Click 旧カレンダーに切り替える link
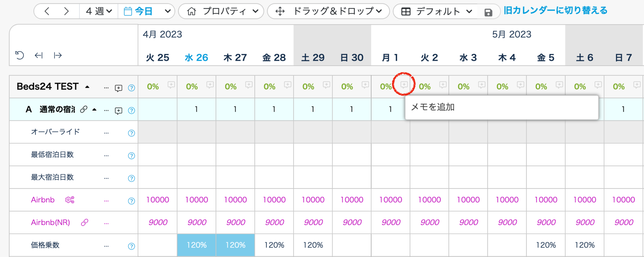 555,11
